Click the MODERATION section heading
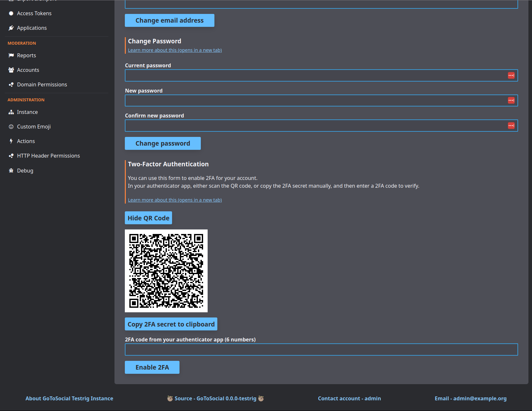Screen dimensions: 532x411 coord(22,43)
